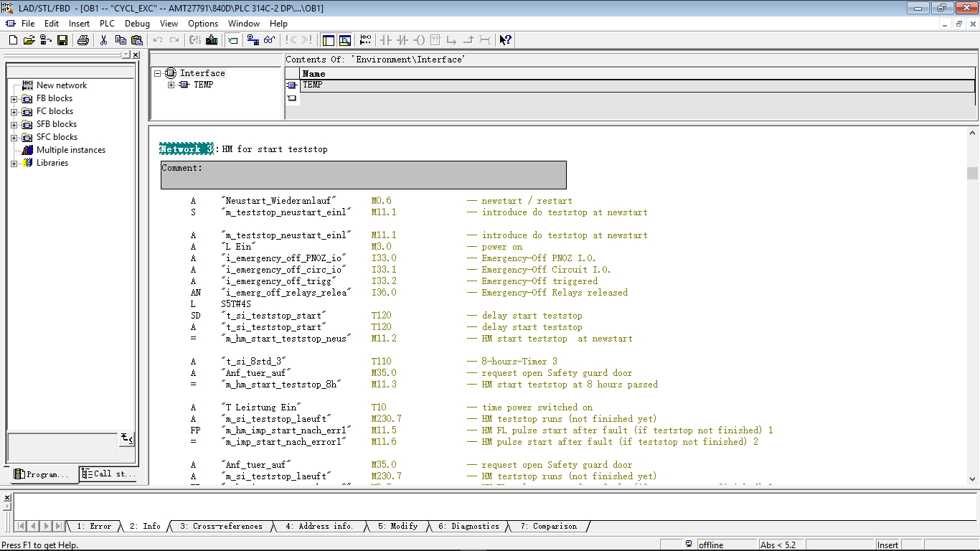Click the Download to PLC icon
This screenshot has width=980, height=551.
(x=212, y=40)
